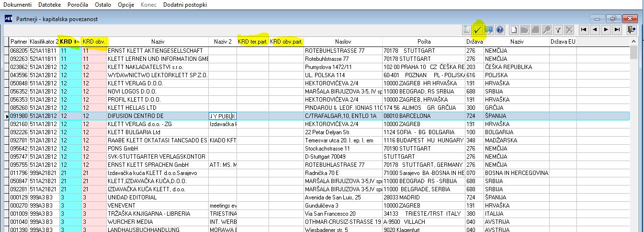
Task: Open help via blue question mark icon
Action: [500, 30]
